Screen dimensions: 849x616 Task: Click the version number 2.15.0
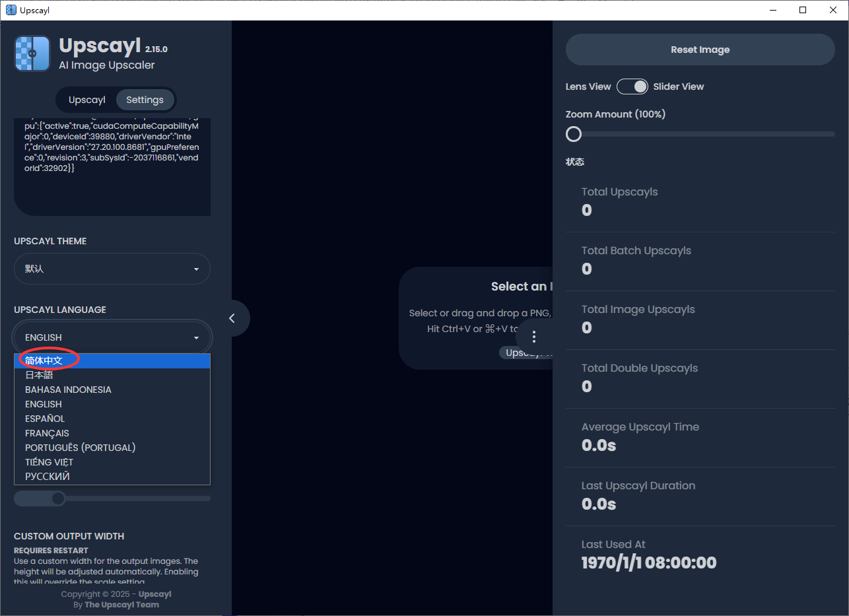pos(156,49)
